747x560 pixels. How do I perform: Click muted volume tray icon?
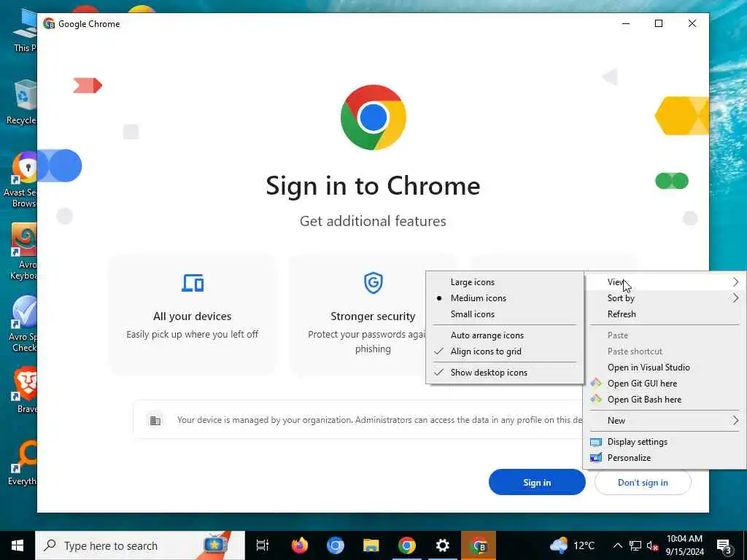click(653, 545)
